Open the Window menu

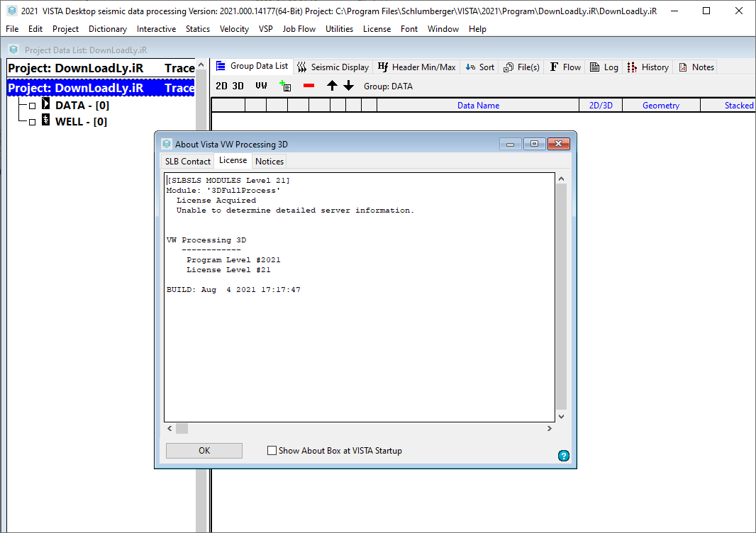tap(443, 29)
